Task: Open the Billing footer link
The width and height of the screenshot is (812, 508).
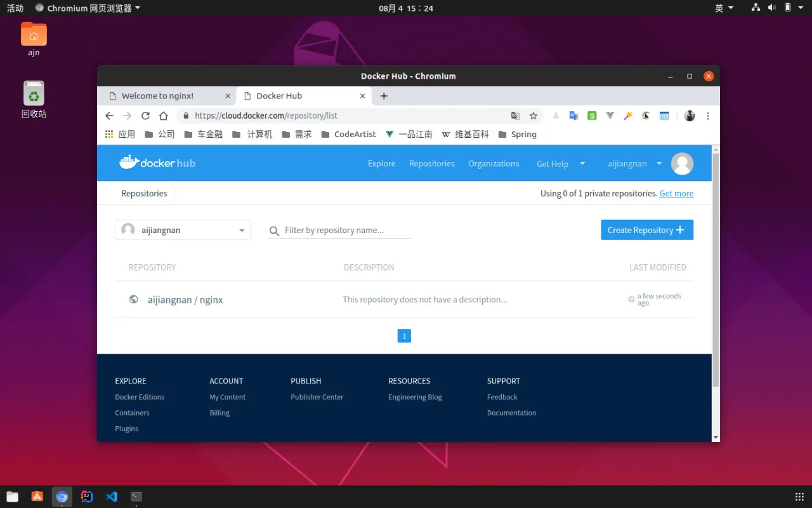Action: point(219,413)
